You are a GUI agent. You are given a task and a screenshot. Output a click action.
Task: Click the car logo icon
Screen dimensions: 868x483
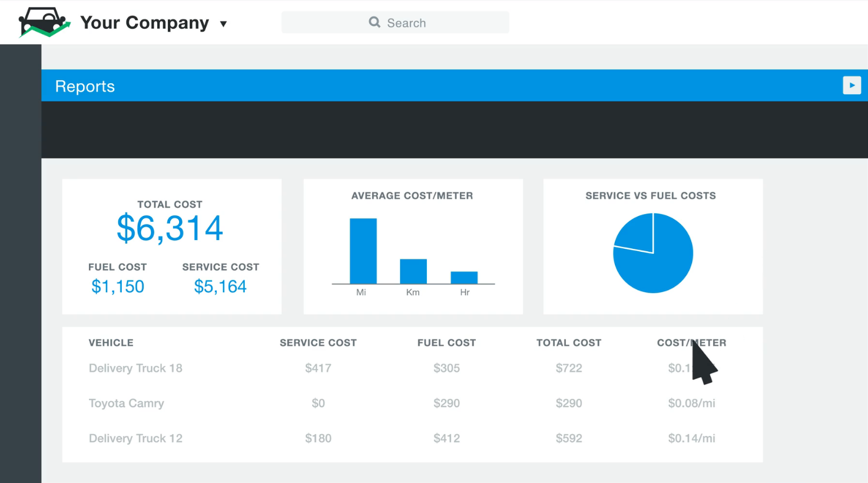coord(44,22)
